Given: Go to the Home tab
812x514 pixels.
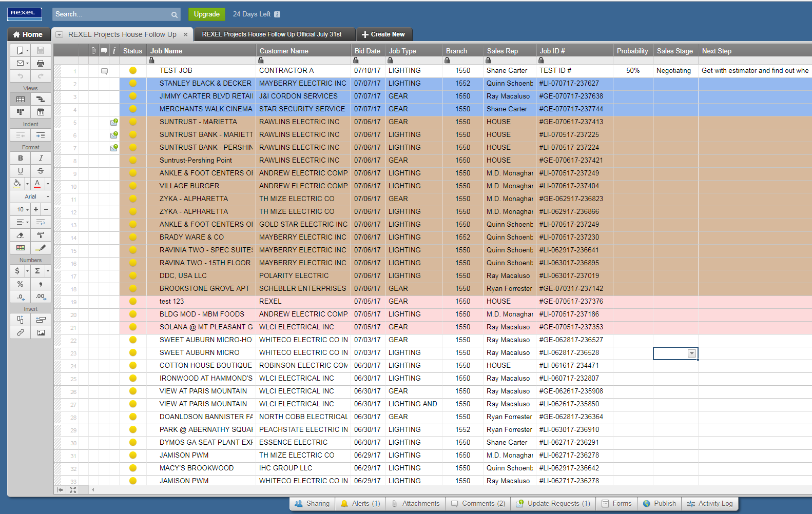Looking at the screenshot, I should point(28,34).
